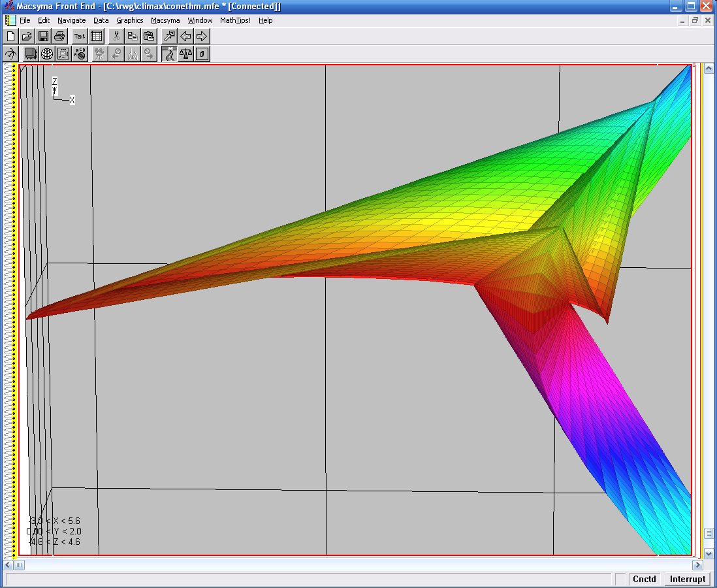Insert a Text section via toolbar

coord(80,36)
